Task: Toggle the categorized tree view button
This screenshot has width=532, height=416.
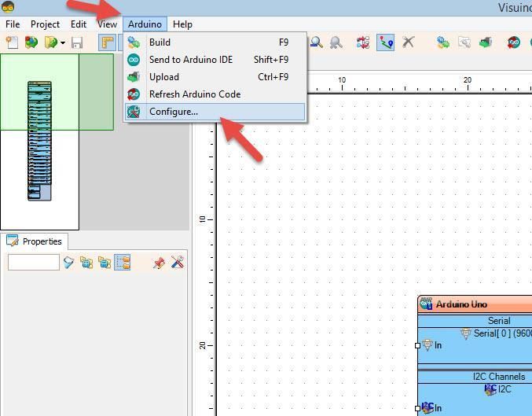Action: pyautogui.click(x=123, y=263)
